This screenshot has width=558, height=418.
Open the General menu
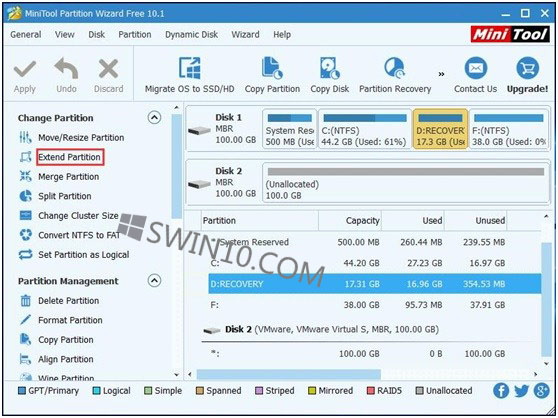pyautogui.click(x=26, y=35)
